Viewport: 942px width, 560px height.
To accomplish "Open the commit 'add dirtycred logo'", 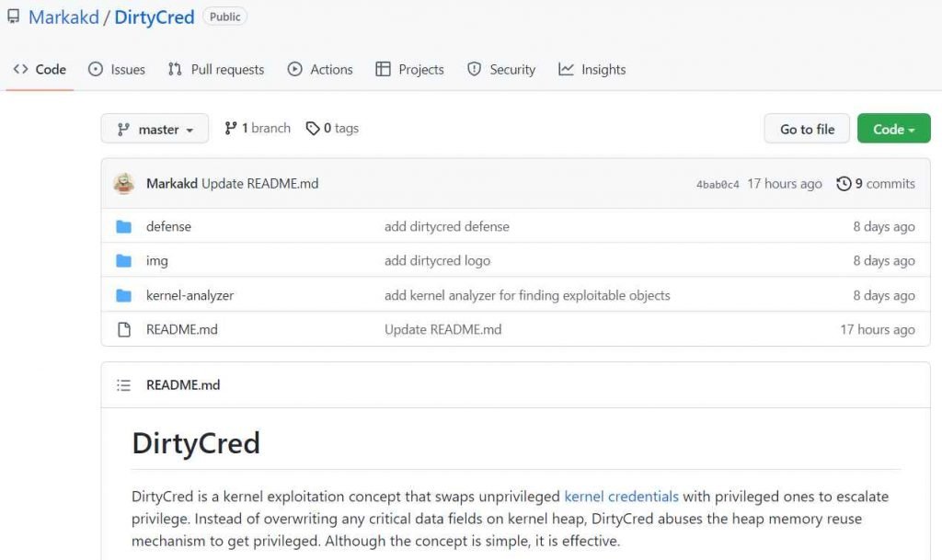I will coord(437,260).
